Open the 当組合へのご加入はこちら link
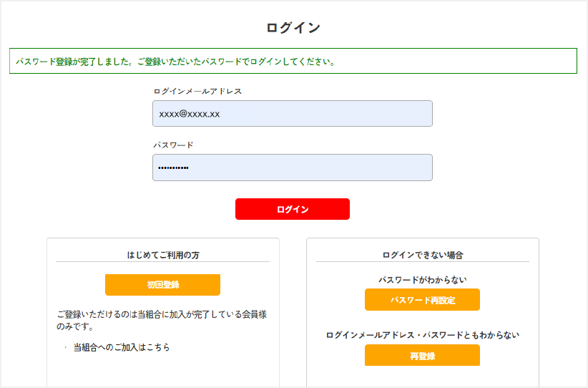This screenshot has height=388, width=588. point(122,347)
